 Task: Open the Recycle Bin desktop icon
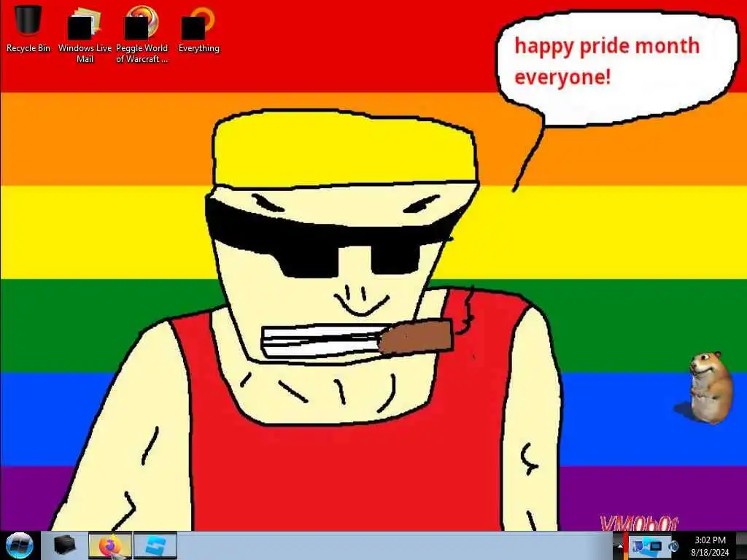28,28
